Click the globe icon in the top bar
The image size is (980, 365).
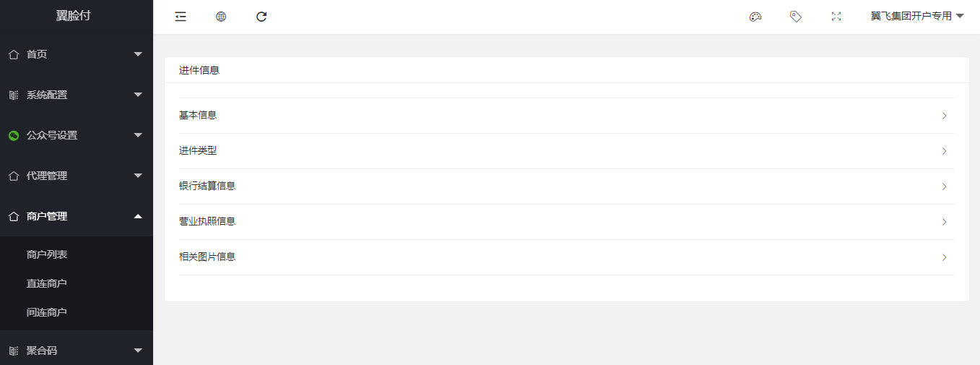221,17
